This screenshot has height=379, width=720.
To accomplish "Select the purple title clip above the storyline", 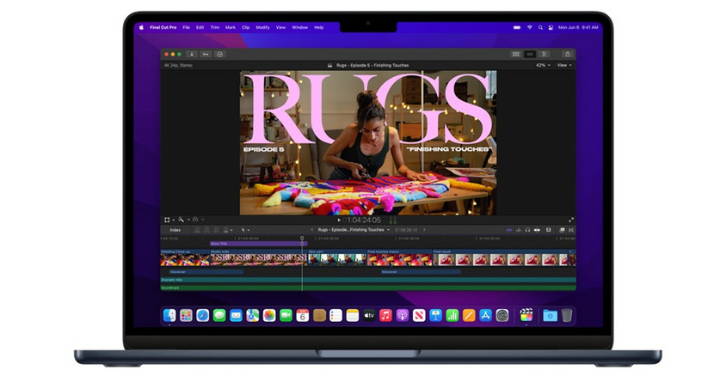I will pyautogui.click(x=259, y=243).
